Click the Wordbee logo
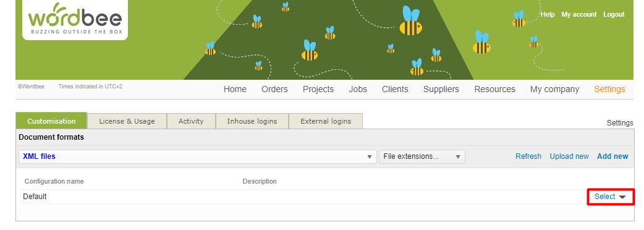This screenshot has height=230, width=644. pos(75,20)
